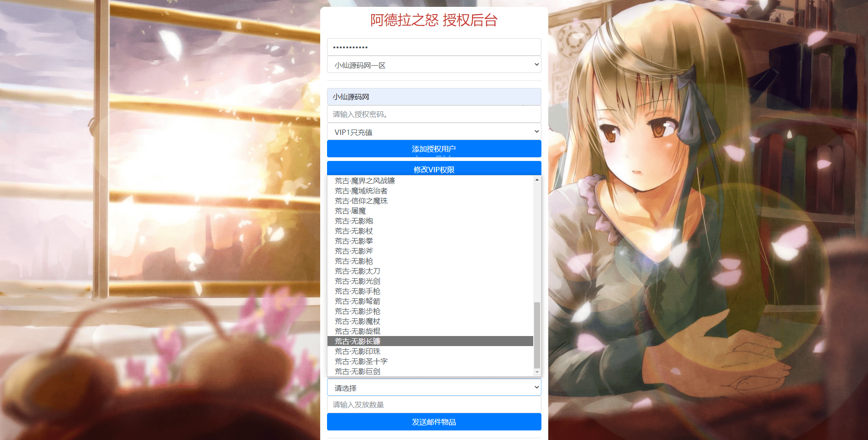
Task: Focus the 请输入授权密码 input field
Action: coord(434,114)
